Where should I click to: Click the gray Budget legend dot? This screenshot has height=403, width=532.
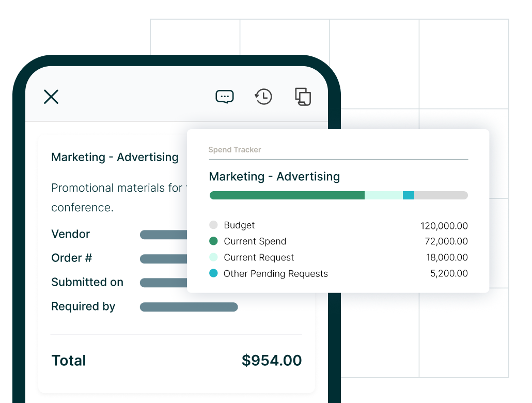tap(213, 225)
